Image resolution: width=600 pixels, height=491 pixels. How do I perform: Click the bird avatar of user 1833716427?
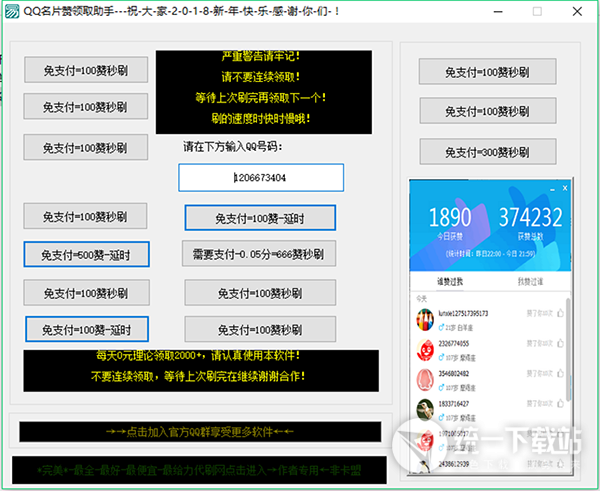(424, 408)
